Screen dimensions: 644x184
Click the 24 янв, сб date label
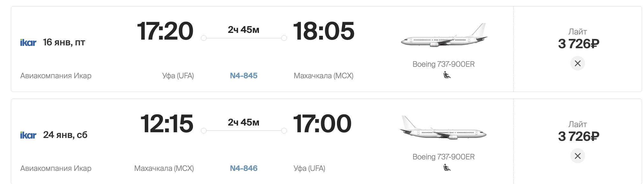click(65, 135)
